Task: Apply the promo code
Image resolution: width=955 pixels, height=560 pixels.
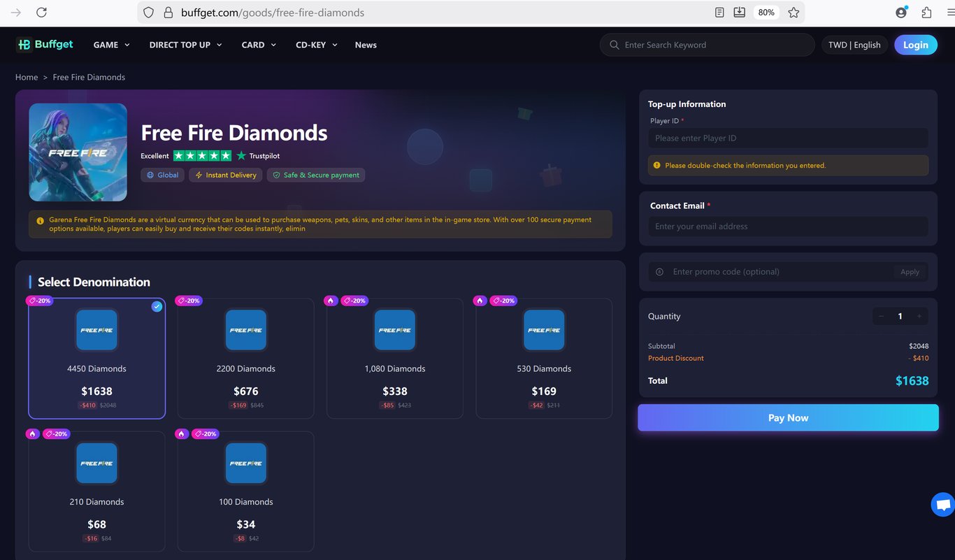Action: (910, 272)
